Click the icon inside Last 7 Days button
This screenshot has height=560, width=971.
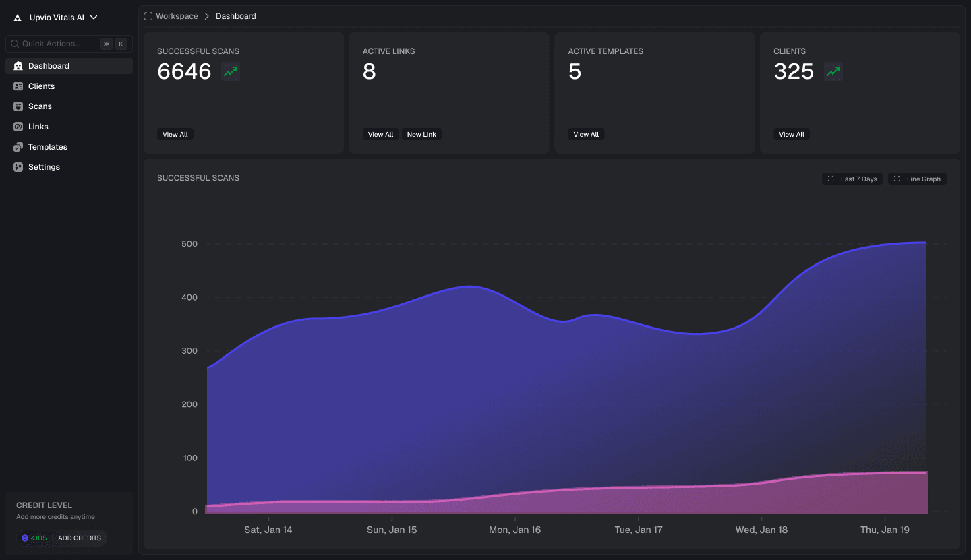[831, 179]
